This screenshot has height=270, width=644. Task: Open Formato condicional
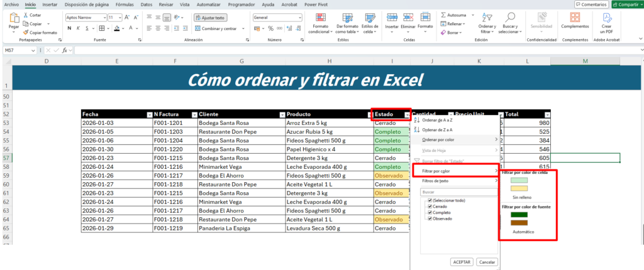[x=321, y=23]
